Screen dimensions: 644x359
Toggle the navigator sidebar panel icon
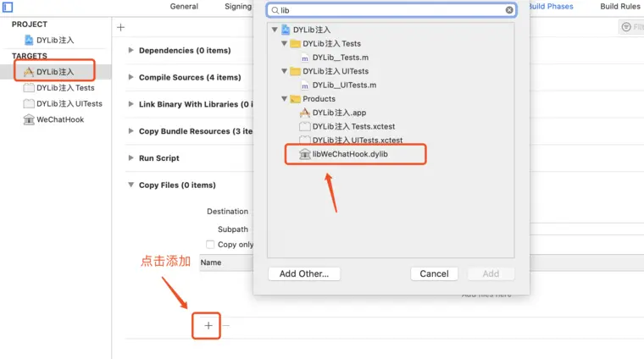pos(8,7)
